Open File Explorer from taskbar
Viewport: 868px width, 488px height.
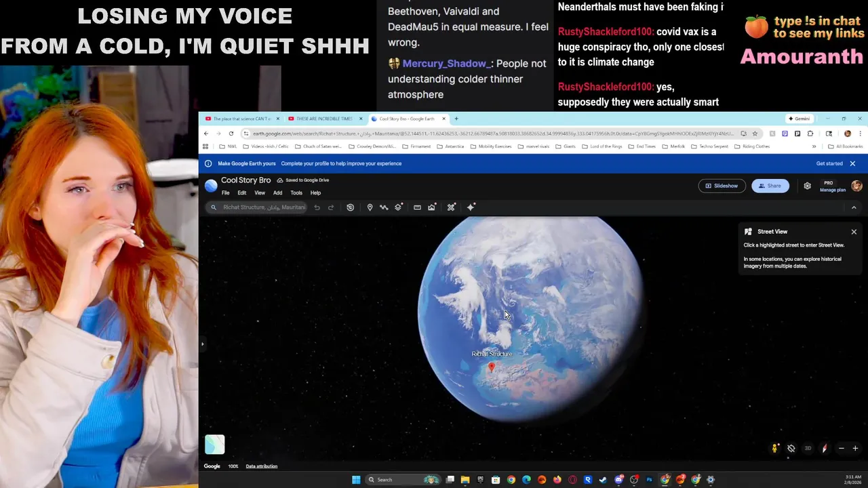[x=465, y=480]
